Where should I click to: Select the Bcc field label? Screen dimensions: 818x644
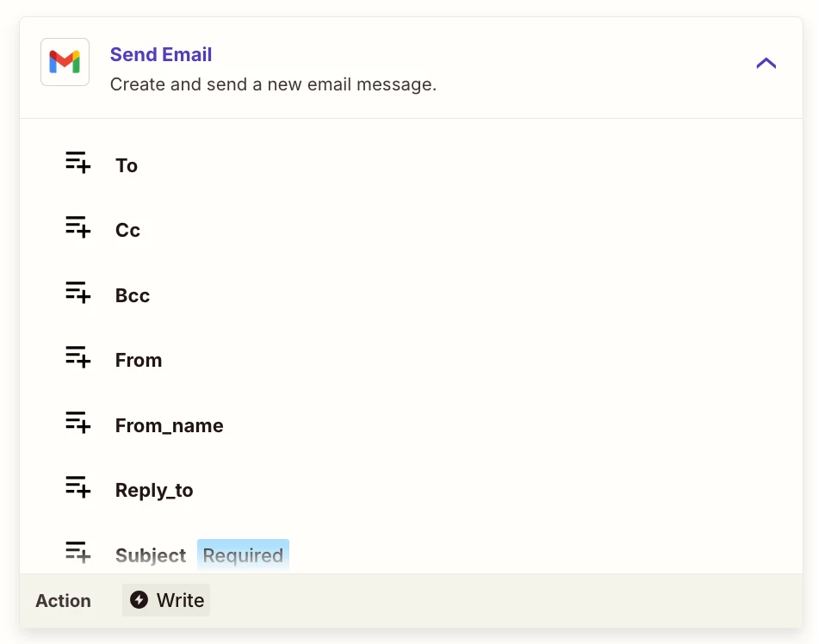(x=133, y=295)
